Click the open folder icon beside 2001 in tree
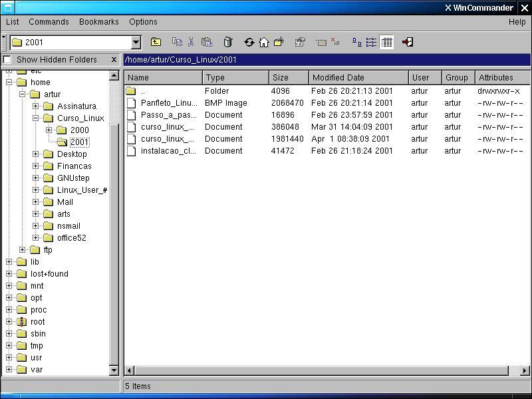Screen dimensions: 532x399 62,142
